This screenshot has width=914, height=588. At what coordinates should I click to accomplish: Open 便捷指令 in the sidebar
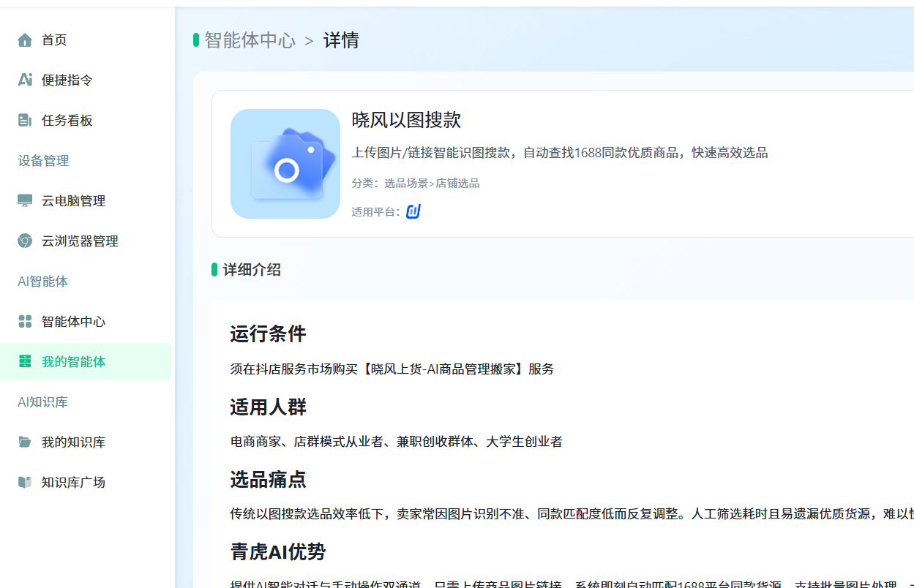pyautogui.click(x=86, y=80)
